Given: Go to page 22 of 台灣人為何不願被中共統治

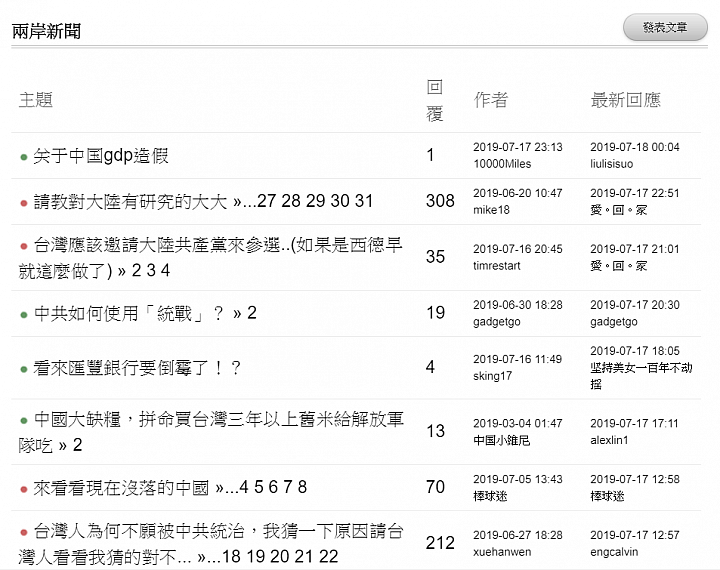Looking at the screenshot, I should pyautogui.click(x=328, y=557).
